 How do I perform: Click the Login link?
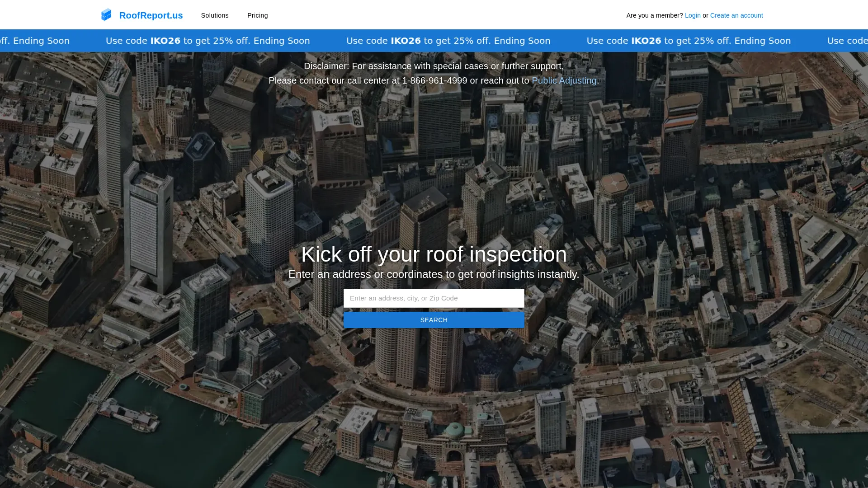(693, 15)
